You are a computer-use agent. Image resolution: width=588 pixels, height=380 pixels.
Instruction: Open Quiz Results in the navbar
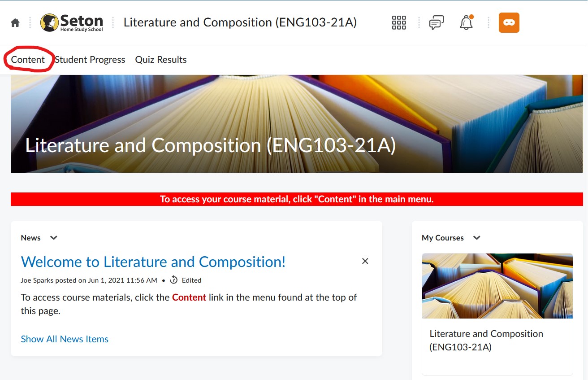tap(161, 60)
